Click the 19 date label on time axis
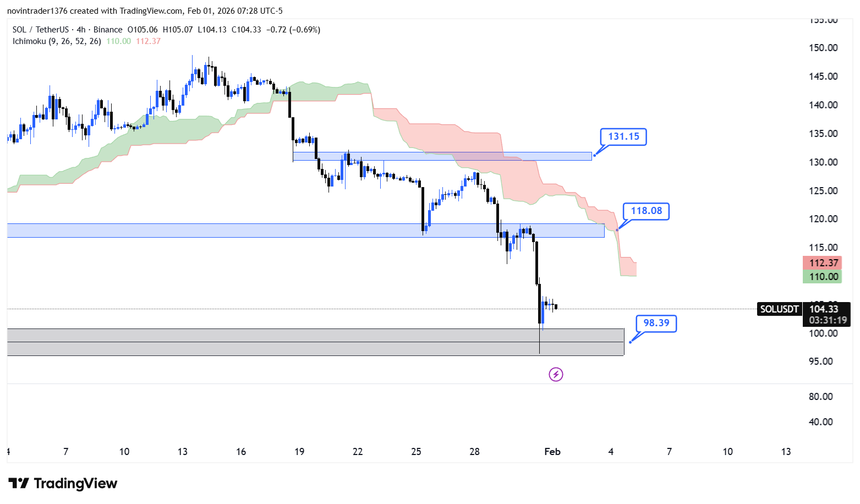 [299, 452]
